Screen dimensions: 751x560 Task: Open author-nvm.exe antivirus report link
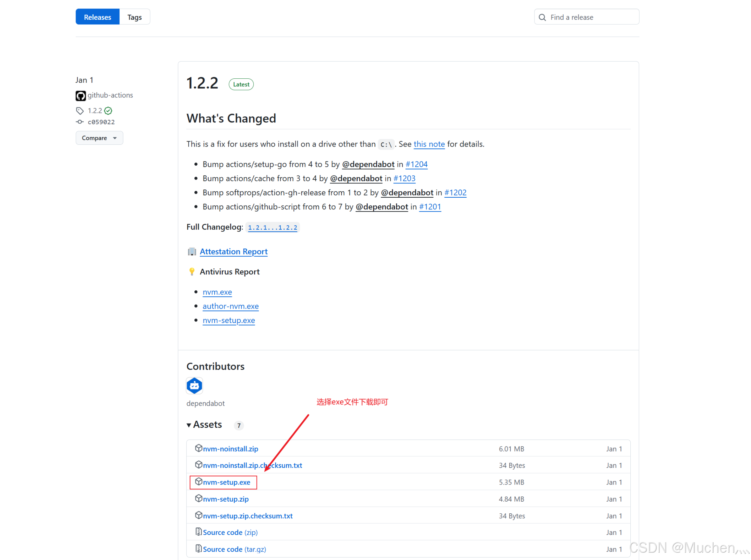tap(230, 306)
